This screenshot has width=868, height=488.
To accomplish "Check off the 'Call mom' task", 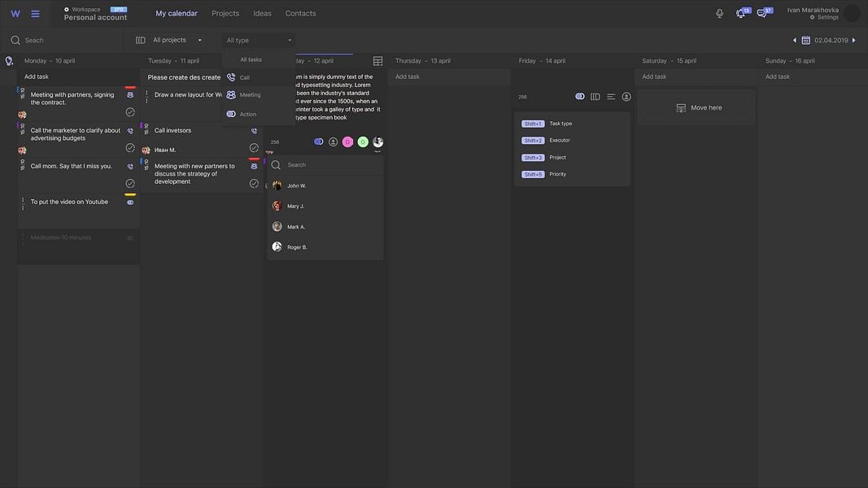I will point(130,183).
